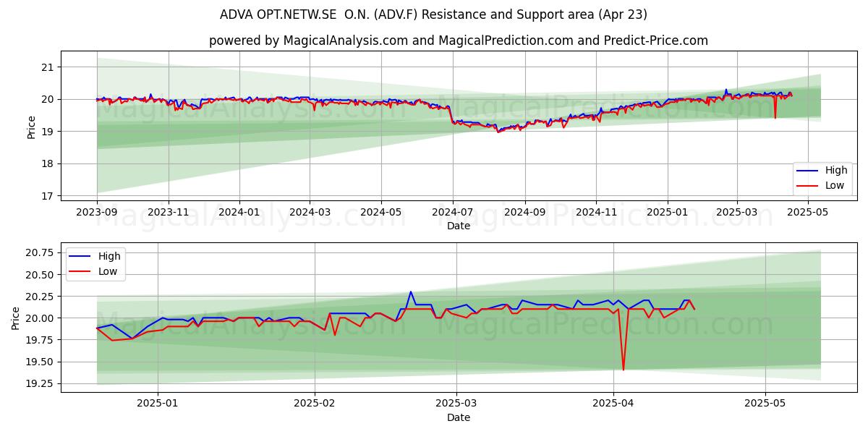Screen dimensions: 868x434
Task: Click the top chart x-axis label 2025-03
Action: point(737,212)
